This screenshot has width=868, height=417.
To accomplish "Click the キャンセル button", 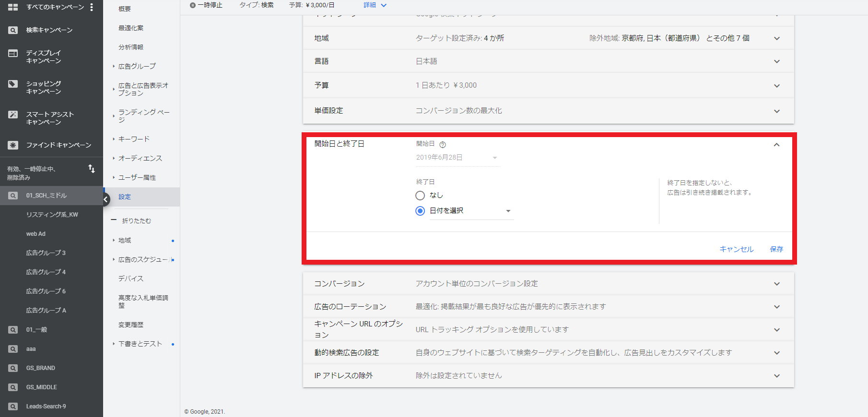I will pos(737,249).
